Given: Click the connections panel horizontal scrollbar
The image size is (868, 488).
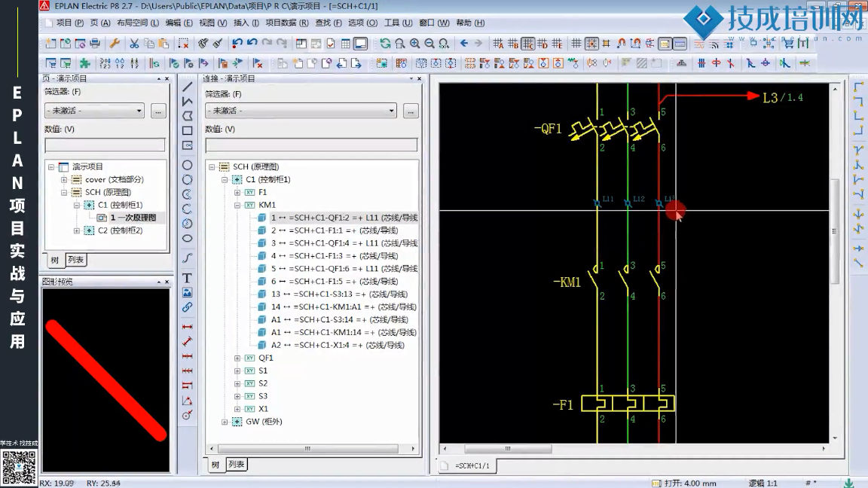Looking at the screenshot, I should click(312, 449).
